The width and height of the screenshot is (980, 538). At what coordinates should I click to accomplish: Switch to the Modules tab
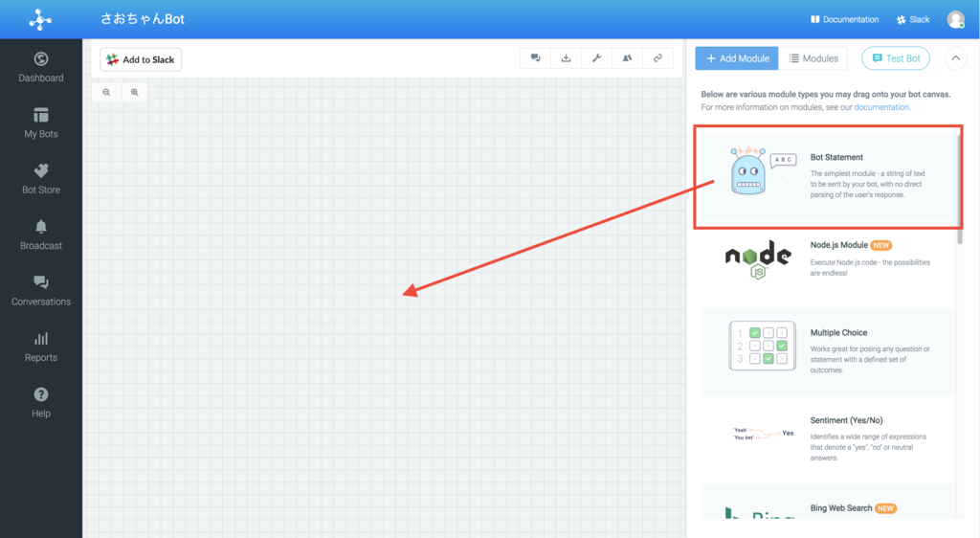point(813,58)
